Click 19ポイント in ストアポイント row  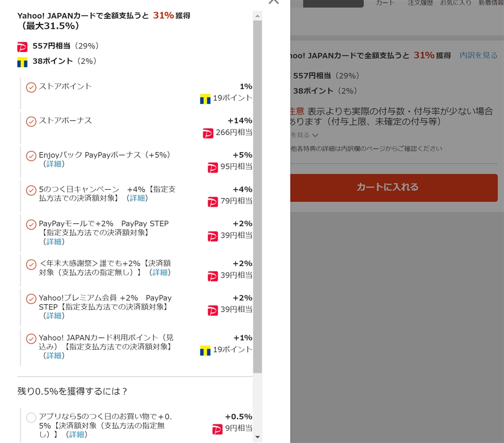[232, 97]
